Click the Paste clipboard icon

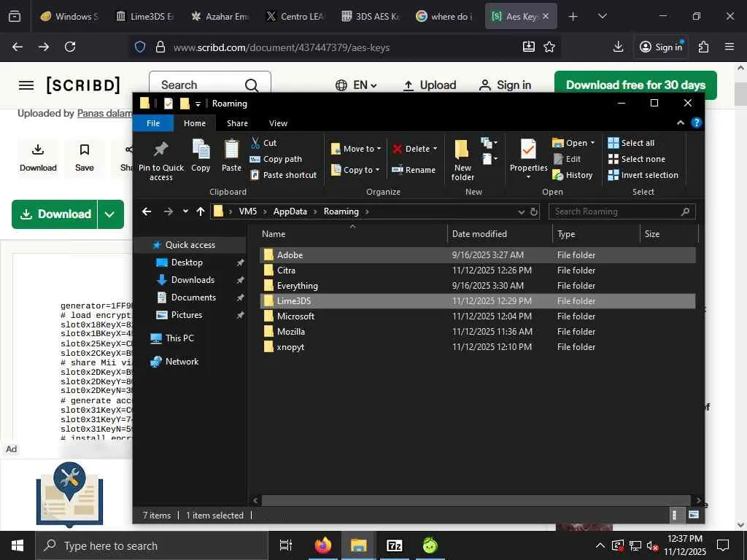click(231, 149)
